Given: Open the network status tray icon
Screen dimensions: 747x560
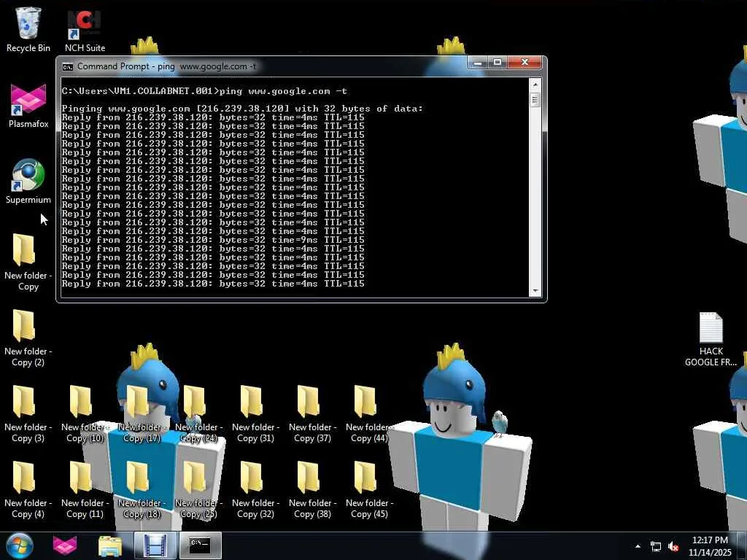Looking at the screenshot, I should coord(656,547).
